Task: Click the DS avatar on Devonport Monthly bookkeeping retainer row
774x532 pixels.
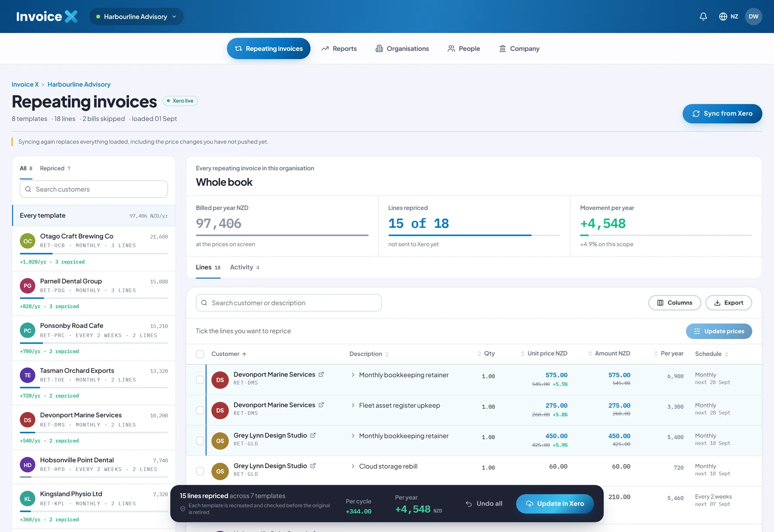Action: [220, 380]
